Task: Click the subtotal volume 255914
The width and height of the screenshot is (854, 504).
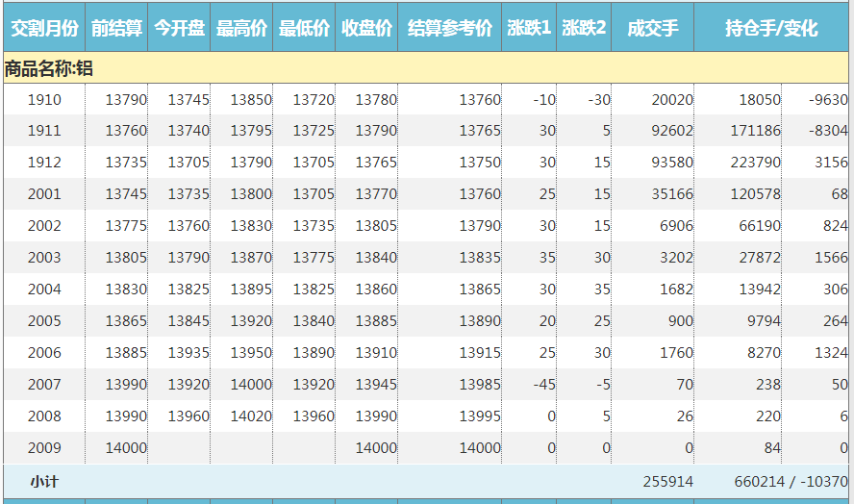Action: (x=667, y=481)
